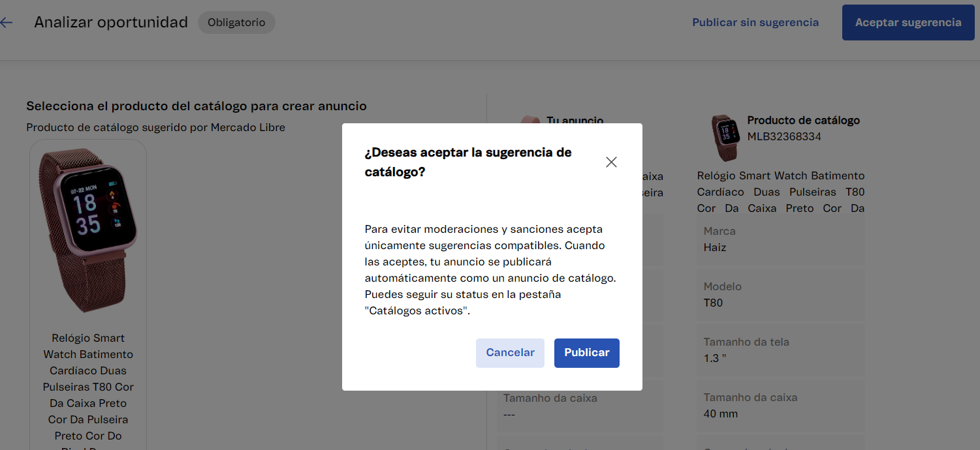Close the catalog suggestion dialog with X

(x=611, y=162)
